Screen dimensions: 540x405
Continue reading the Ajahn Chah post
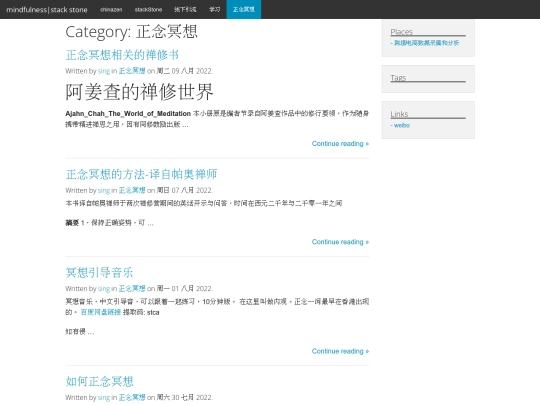[x=340, y=144]
